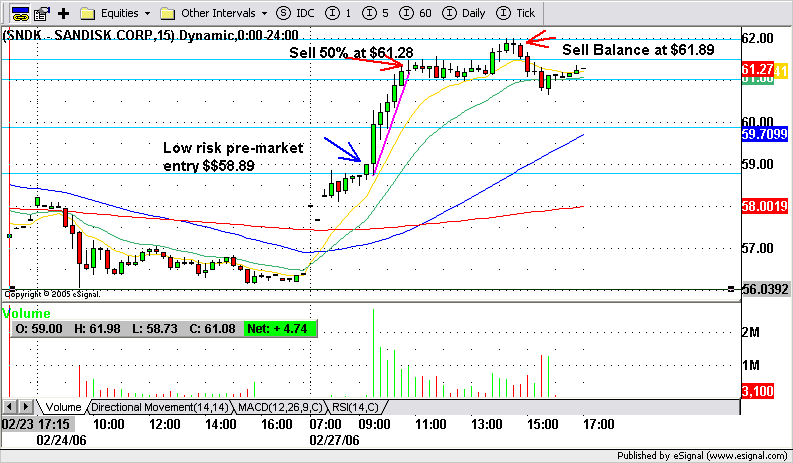Click the C: 61.08 close value
Viewport: 793px width, 463px height.
[x=212, y=329]
